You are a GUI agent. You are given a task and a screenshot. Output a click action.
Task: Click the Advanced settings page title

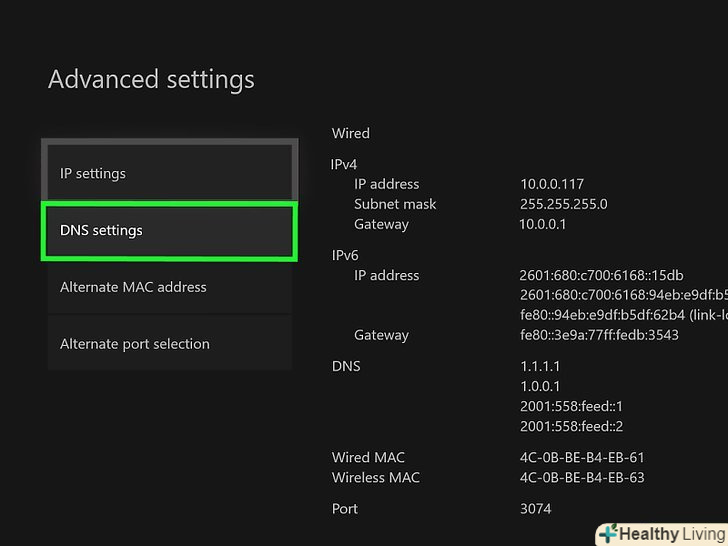151,79
